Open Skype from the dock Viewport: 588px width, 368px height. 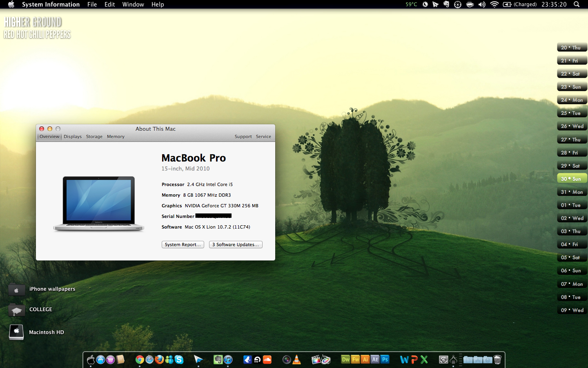pos(179,359)
